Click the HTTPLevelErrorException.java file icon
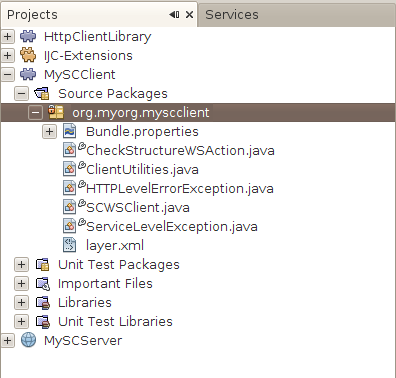The image size is (396, 378). (70, 188)
